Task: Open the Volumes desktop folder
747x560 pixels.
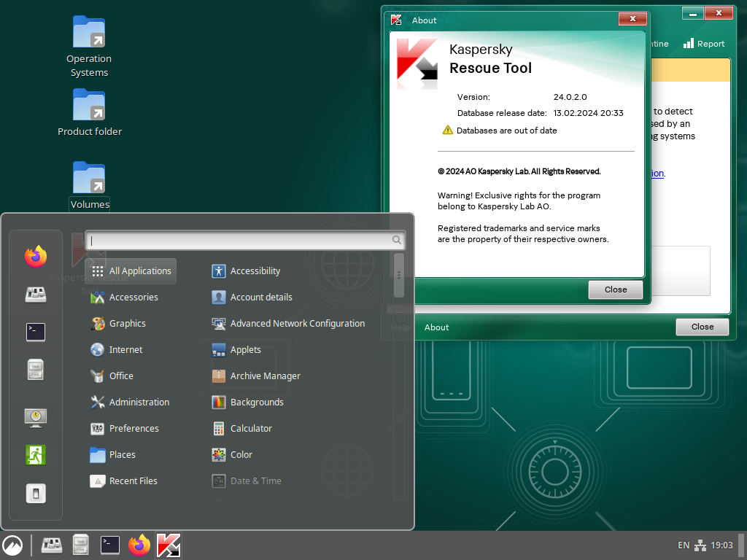Action: coord(90,186)
